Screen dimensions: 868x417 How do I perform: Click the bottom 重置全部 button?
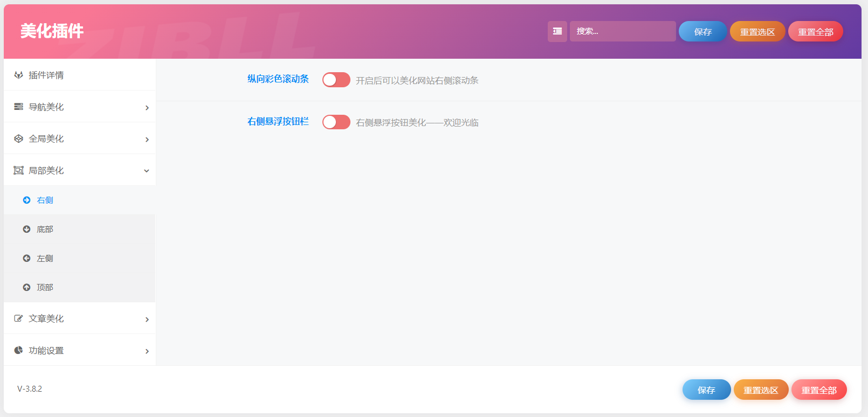pos(818,390)
